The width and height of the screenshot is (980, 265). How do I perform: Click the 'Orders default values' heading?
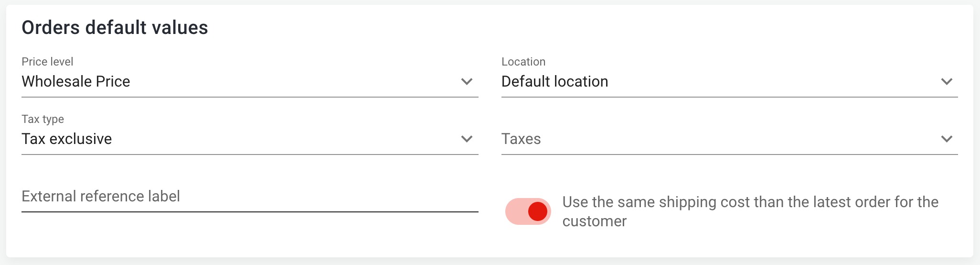coord(115,28)
